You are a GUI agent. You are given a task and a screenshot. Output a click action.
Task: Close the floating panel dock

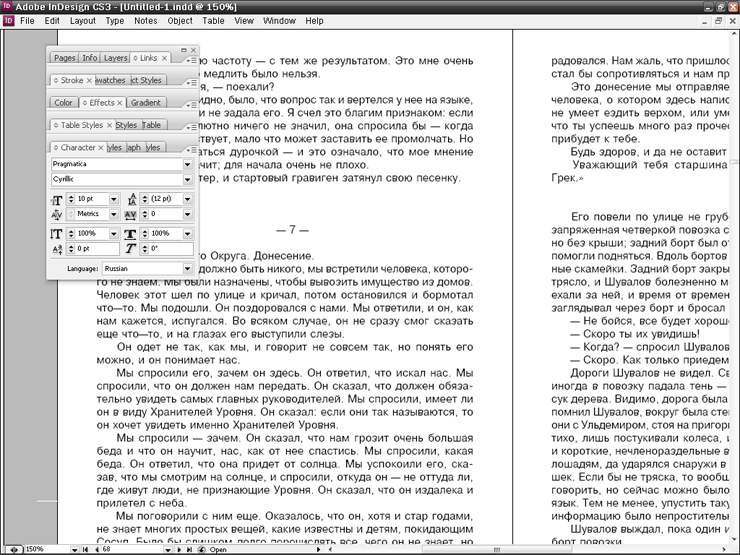click(193, 50)
